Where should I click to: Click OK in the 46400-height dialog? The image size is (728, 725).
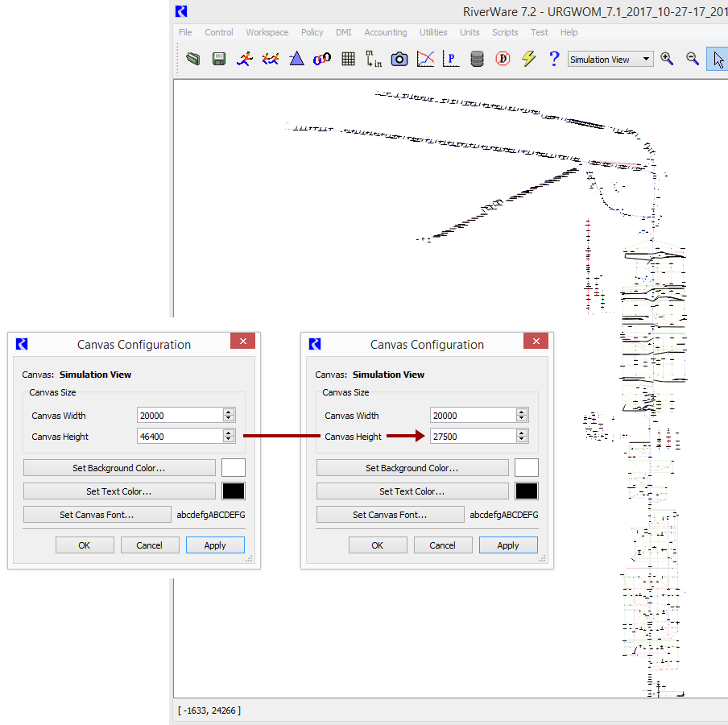tap(85, 545)
